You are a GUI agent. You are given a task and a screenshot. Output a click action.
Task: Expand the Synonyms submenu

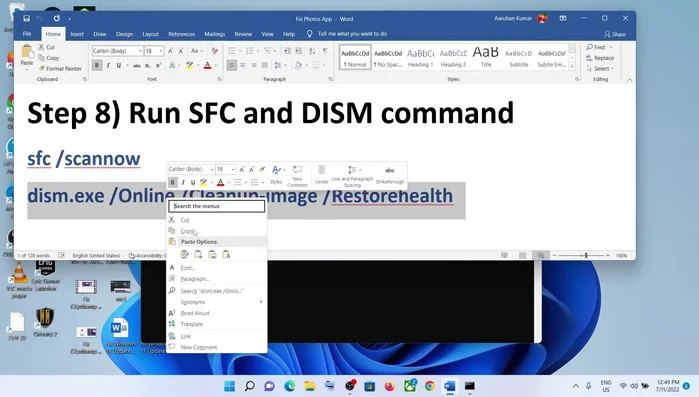(217, 302)
